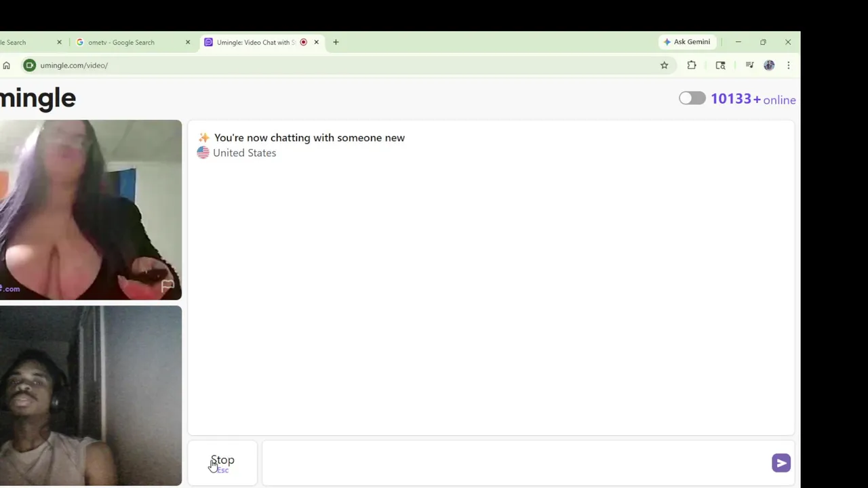The image size is (868, 488).
Task: Click the "United States" country text
Action: point(244,152)
